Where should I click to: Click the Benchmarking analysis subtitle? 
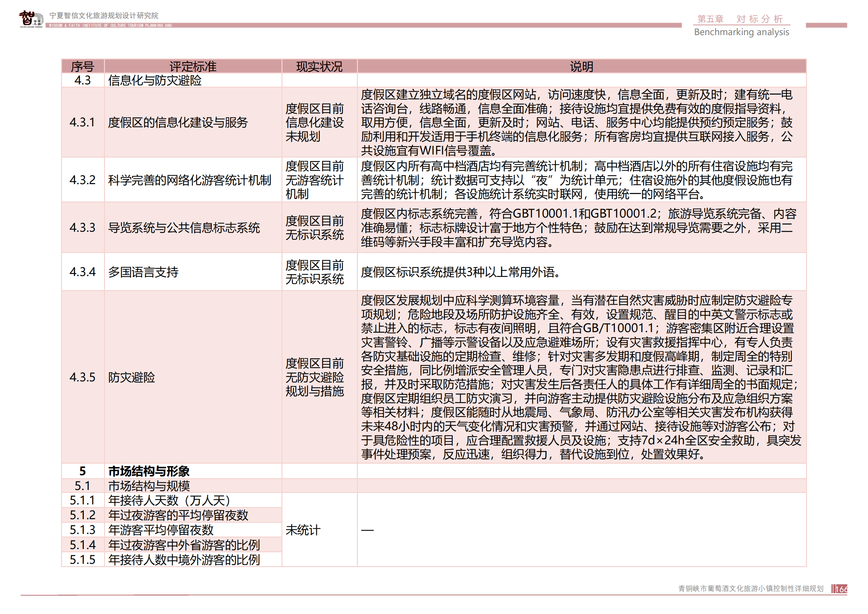coord(741,32)
